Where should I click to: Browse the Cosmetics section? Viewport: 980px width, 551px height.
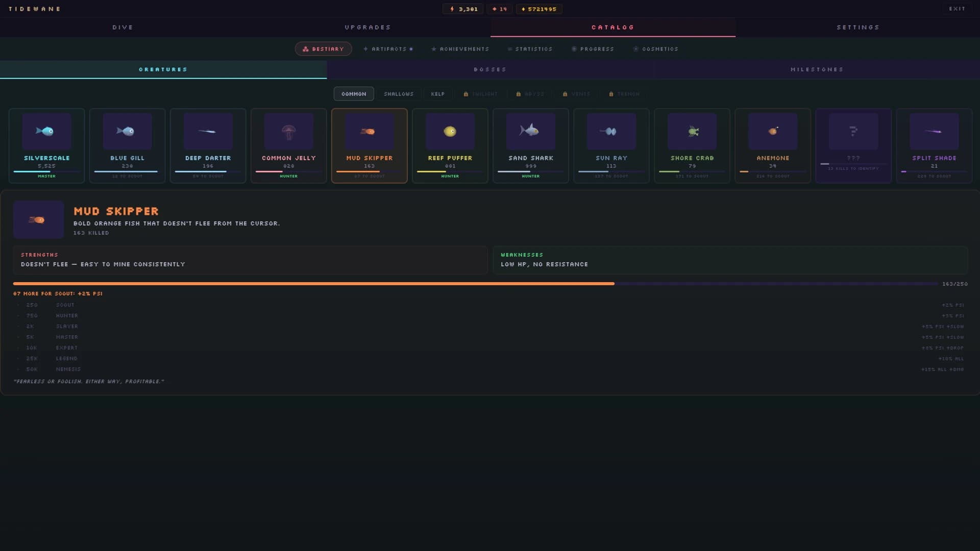[x=656, y=48]
